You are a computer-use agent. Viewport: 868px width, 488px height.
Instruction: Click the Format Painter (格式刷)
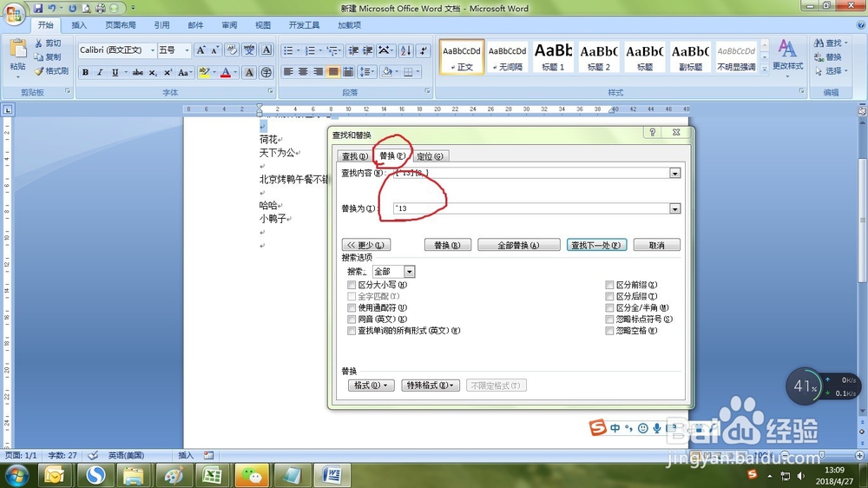click(51, 71)
